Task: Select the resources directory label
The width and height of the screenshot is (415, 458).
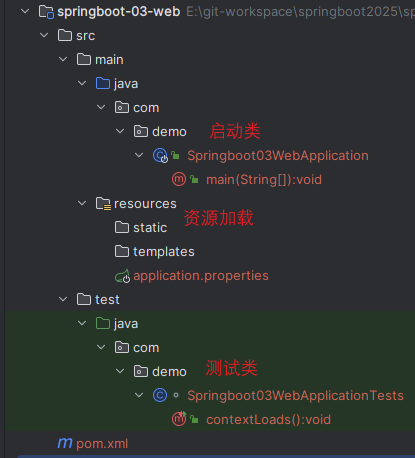Action: click(145, 204)
